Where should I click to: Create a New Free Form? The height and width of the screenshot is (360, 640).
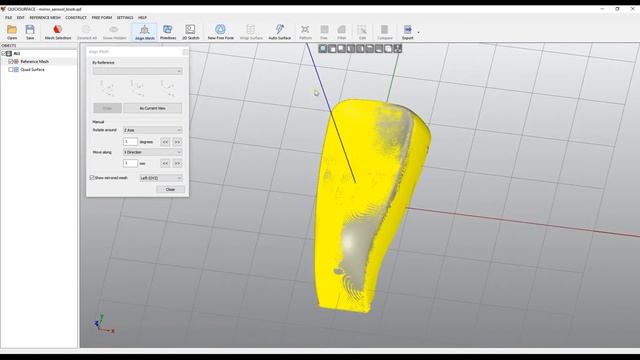coord(220,32)
